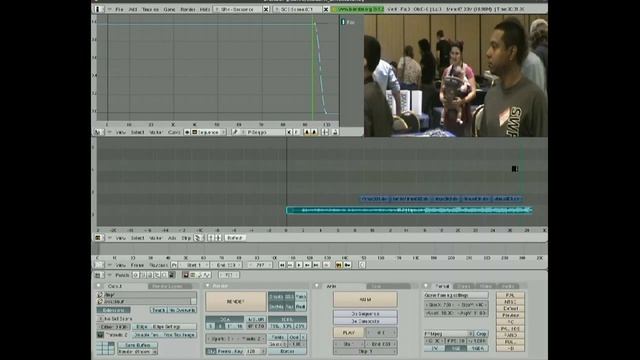Enable the Do Composite option

tap(366, 321)
